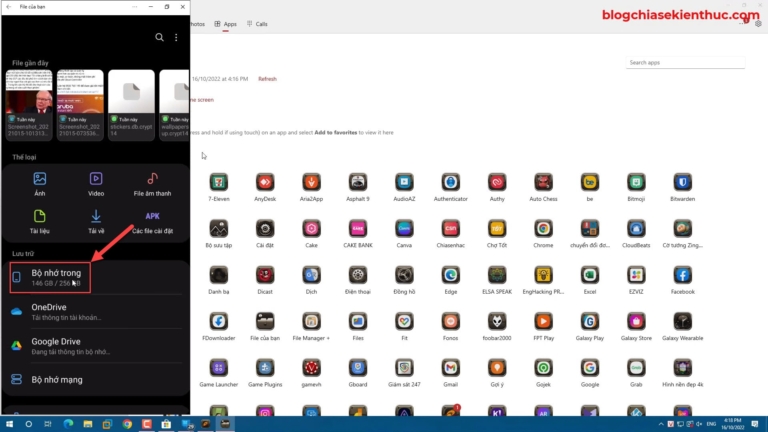Click the Refresh link
The width and height of the screenshot is (768, 432).
click(x=267, y=79)
